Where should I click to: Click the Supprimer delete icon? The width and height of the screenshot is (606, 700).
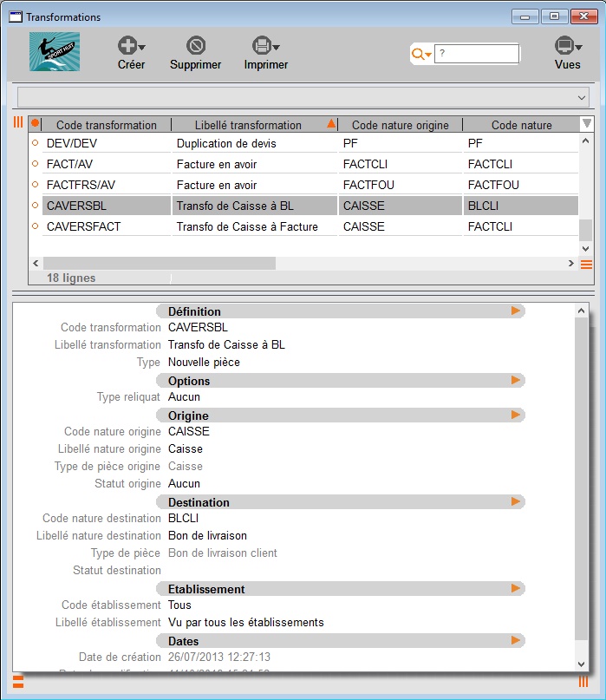[196, 45]
